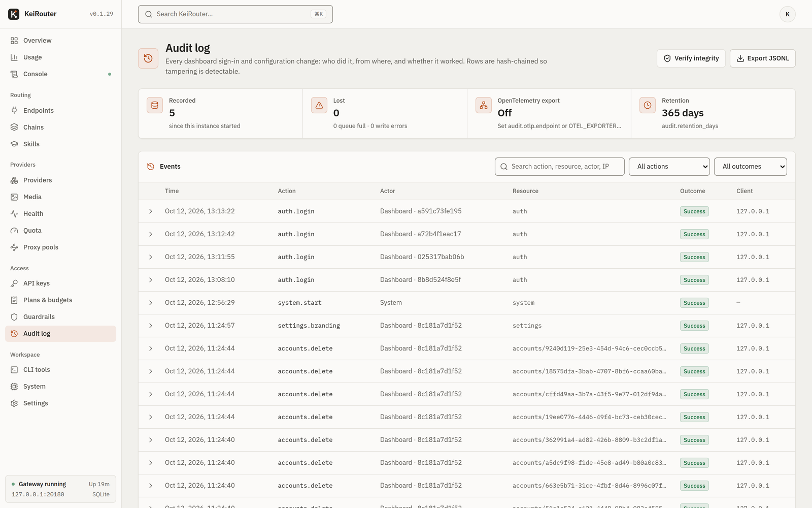
Task: Open Settings gear icon
Action: tap(14, 403)
